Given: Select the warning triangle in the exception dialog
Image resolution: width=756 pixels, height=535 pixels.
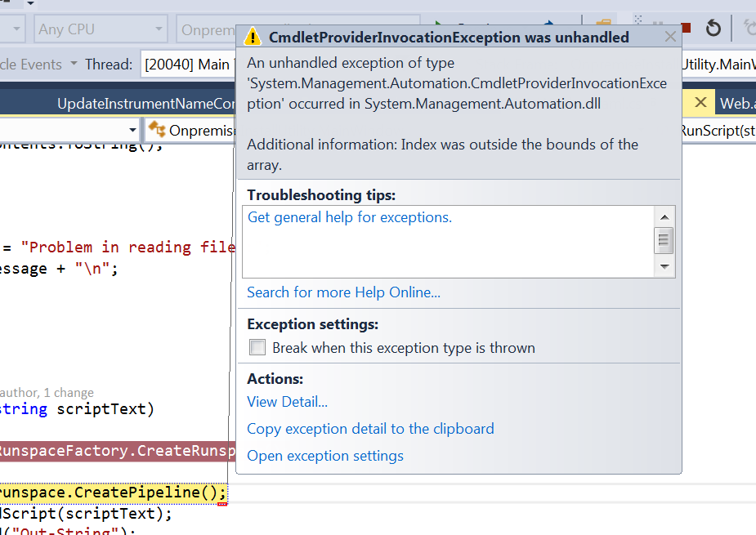Looking at the screenshot, I should click(253, 37).
